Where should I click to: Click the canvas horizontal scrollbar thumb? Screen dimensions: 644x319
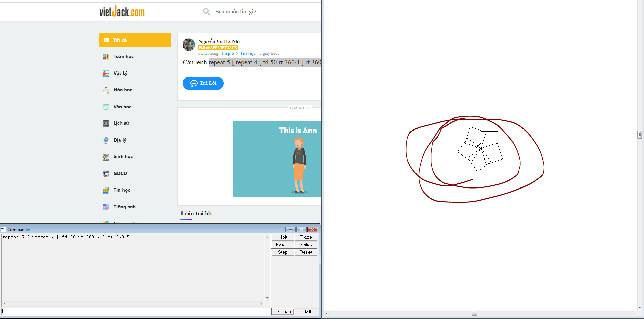tap(474, 313)
